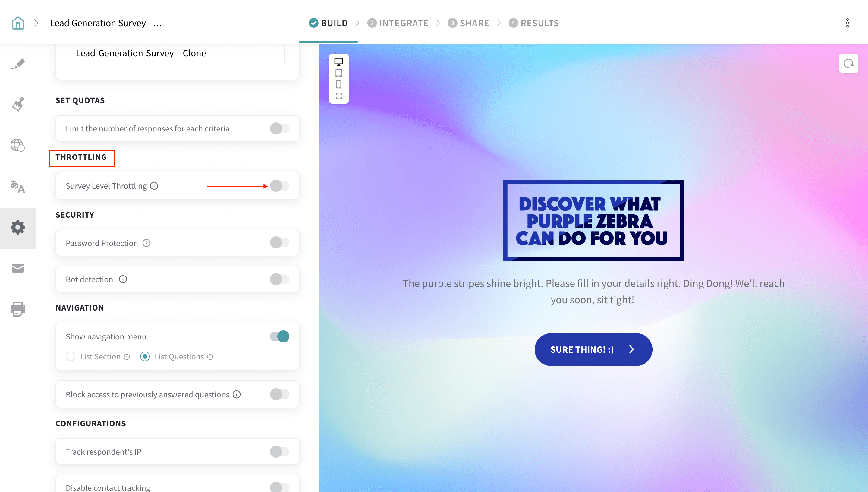Refresh the survey preview

point(848,64)
